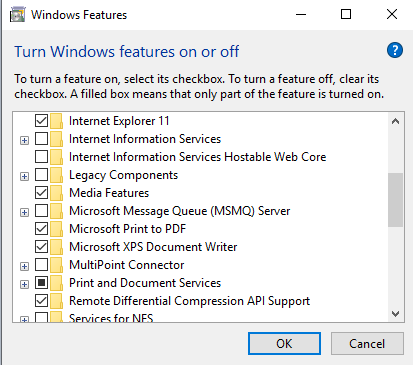Expand Microsoft Message Queue (MSMQ) Server node
The height and width of the screenshot is (365, 413).
click(24, 212)
